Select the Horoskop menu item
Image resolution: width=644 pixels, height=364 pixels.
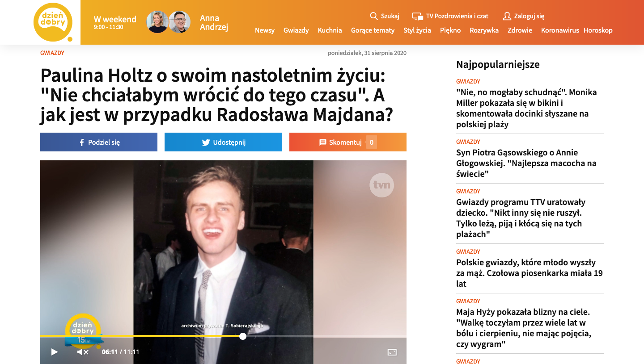[598, 30]
